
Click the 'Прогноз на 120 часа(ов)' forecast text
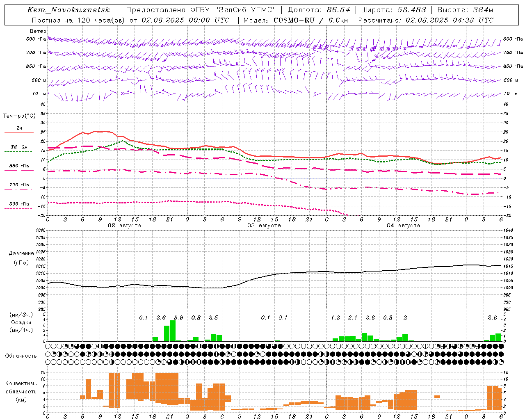pos(79,20)
